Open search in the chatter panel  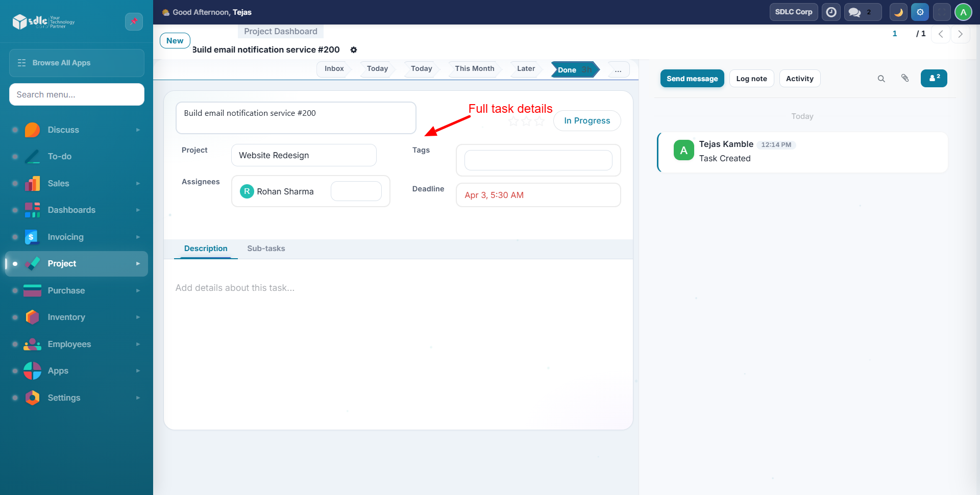click(881, 79)
